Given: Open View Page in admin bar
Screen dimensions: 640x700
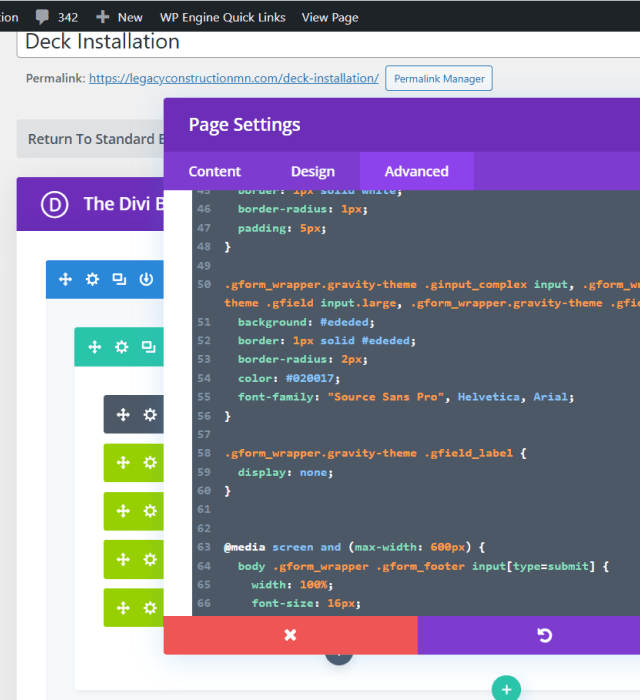Looking at the screenshot, I should pos(330,17).
